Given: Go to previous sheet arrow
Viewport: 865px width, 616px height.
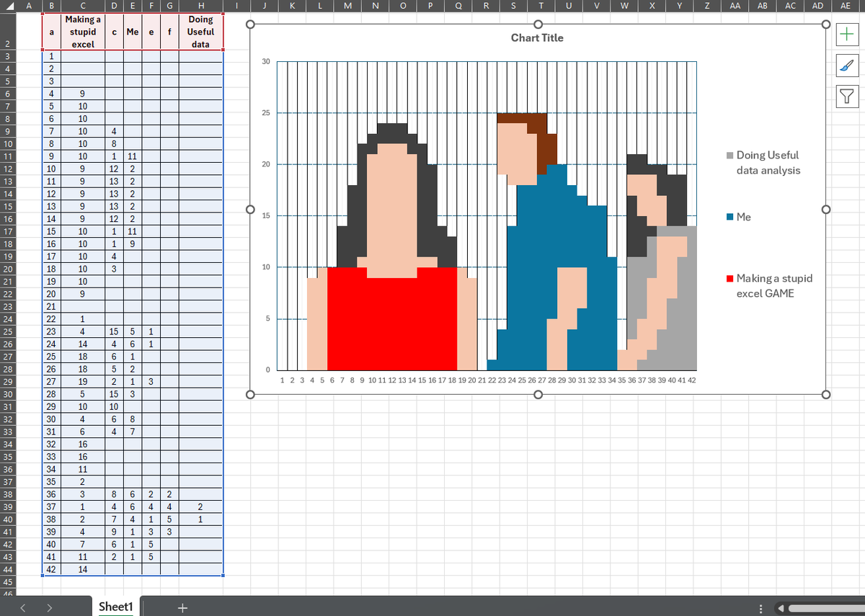Looking at the screenshot, I should coord(24,607).
